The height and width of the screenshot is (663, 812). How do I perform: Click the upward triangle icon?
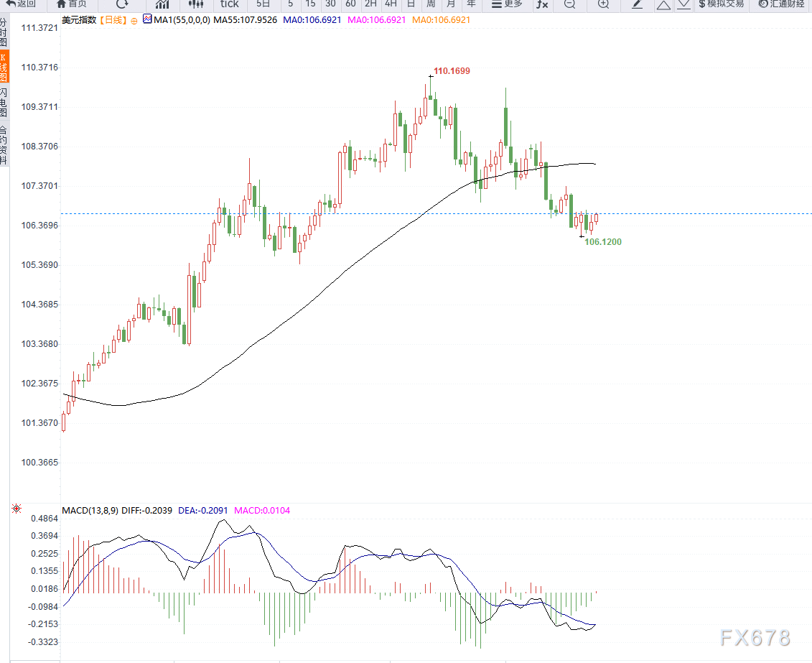(663, 4)
